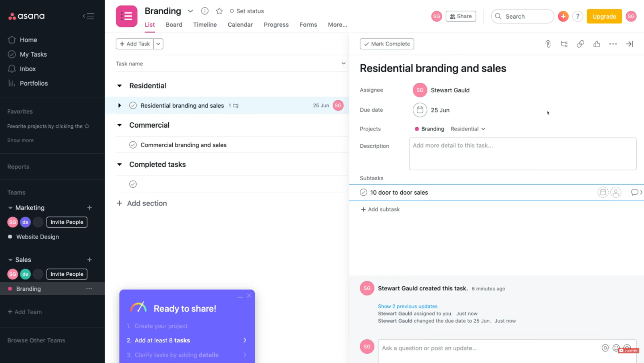The width and height of the screenshot is (644, 363).
Task: Click Set status
Action: coord(247,11)
